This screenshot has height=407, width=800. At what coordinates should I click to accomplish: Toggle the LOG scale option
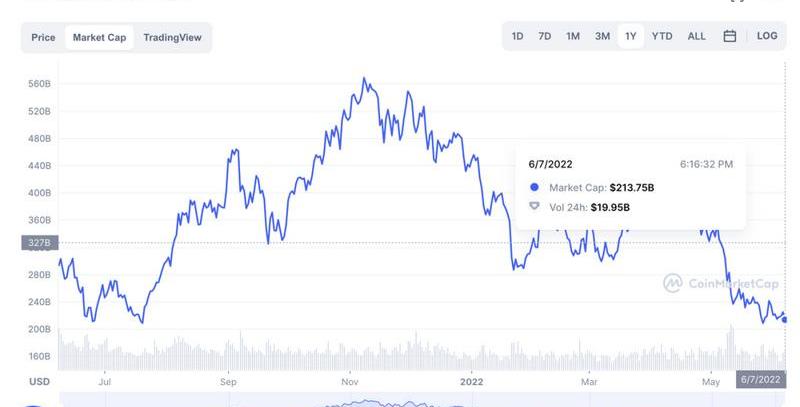point(767,36)
